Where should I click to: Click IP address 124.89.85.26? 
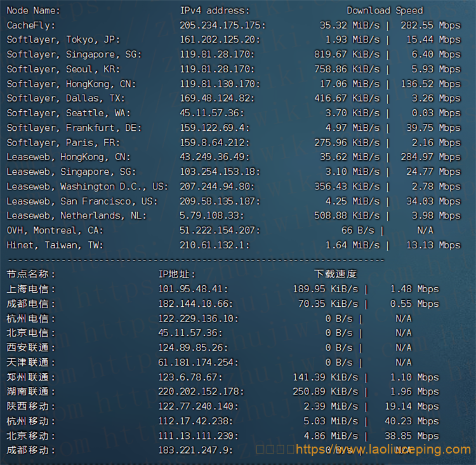click(193, 347)
